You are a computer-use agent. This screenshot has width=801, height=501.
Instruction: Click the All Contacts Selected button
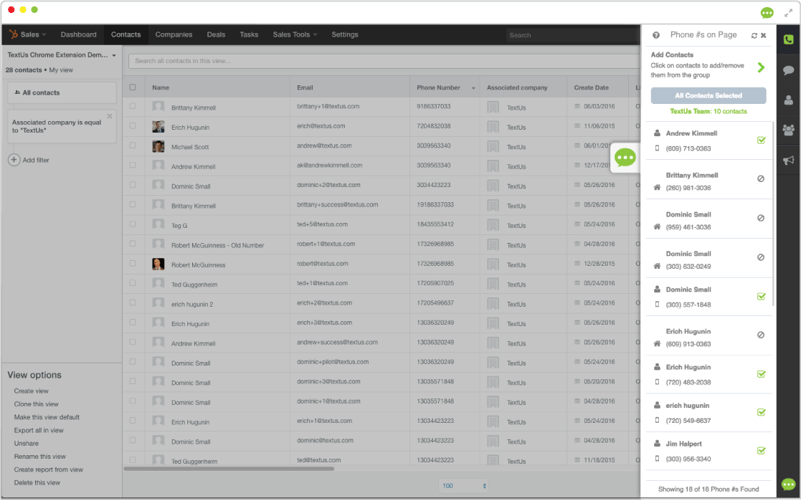pyautogui.click(x=708, y=96)
